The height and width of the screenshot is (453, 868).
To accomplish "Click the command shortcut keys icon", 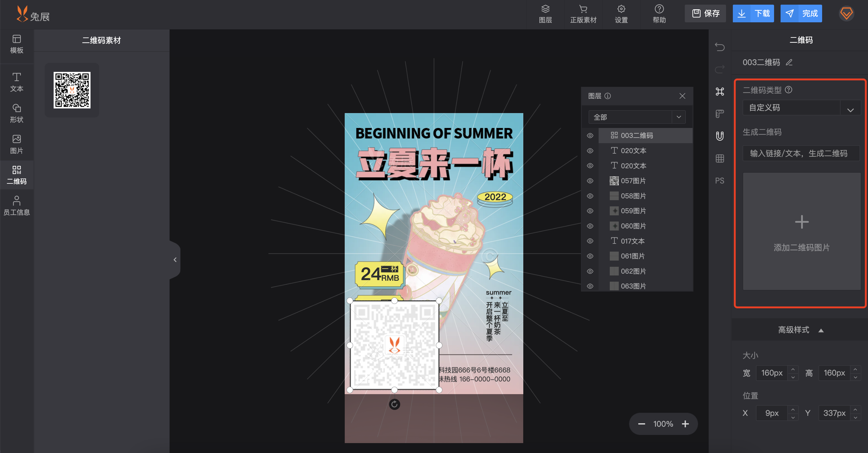I will click(x=720, y=92).
